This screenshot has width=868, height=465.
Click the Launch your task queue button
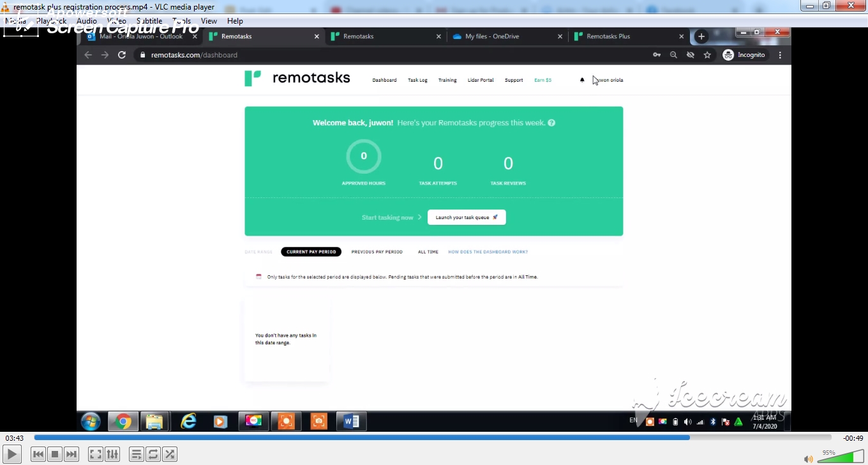point(466,217)
